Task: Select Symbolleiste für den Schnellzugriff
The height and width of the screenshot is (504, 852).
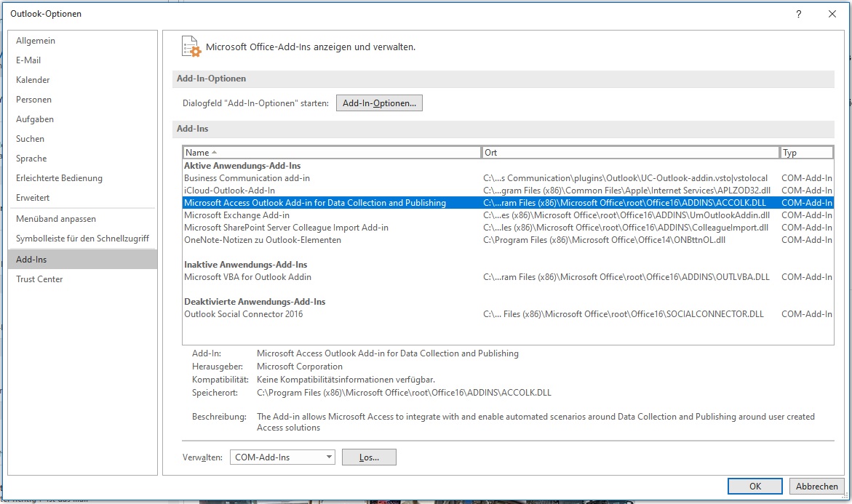Action: [83, 238]
